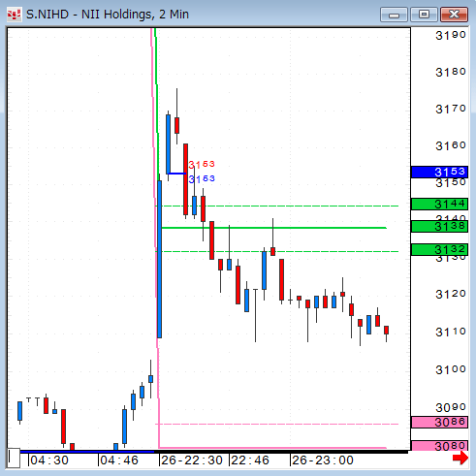This screenshot has width=476, height=476.
Task: Click the pink 3080 price label
Action: 439,446
